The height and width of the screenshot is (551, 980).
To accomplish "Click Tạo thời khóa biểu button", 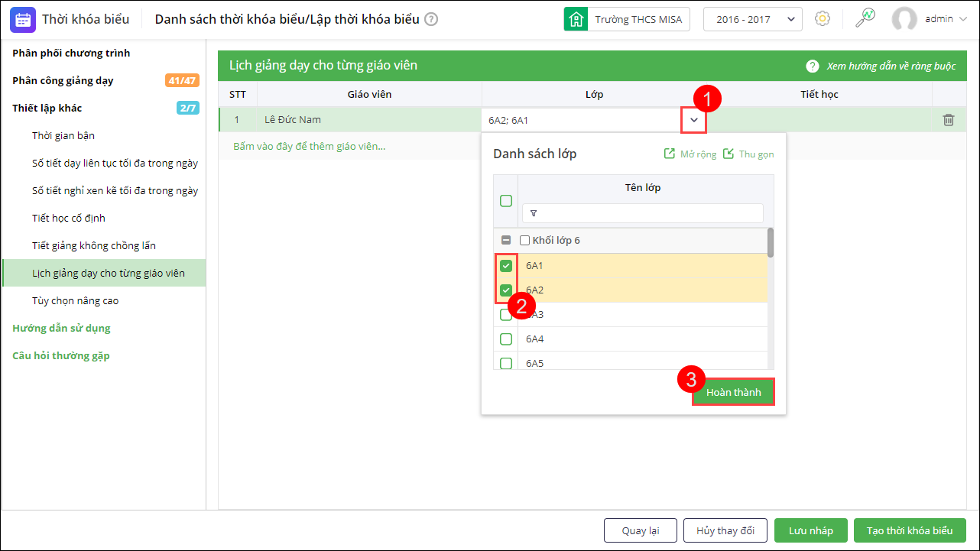I will (x=910, y=530).
